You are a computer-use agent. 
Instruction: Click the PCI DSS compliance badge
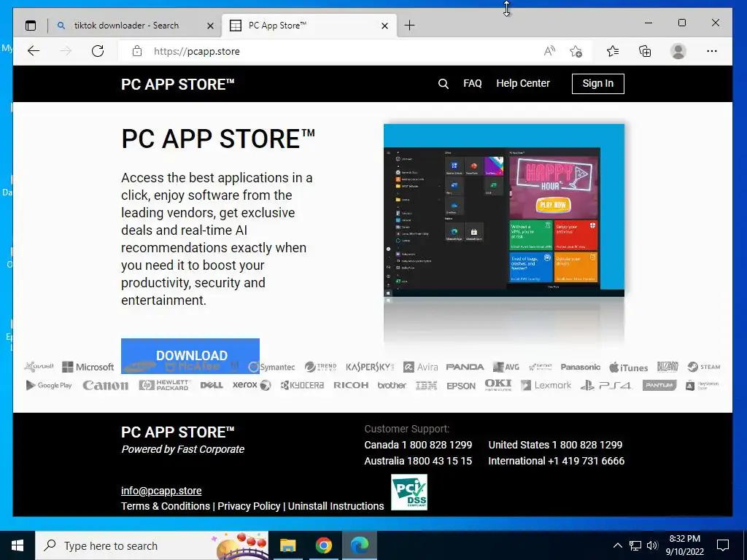(409, 492)
